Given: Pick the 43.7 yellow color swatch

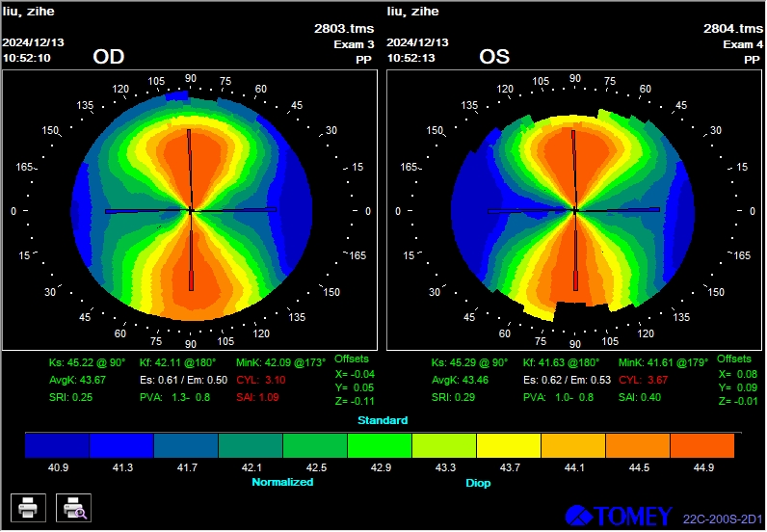Looking at the screenshot, I should tap(508, 444).
